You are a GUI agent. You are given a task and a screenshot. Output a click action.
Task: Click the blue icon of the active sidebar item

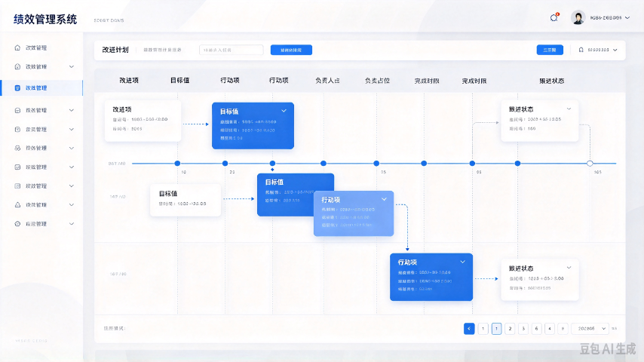pyautogui.click(x=17, y=88)
